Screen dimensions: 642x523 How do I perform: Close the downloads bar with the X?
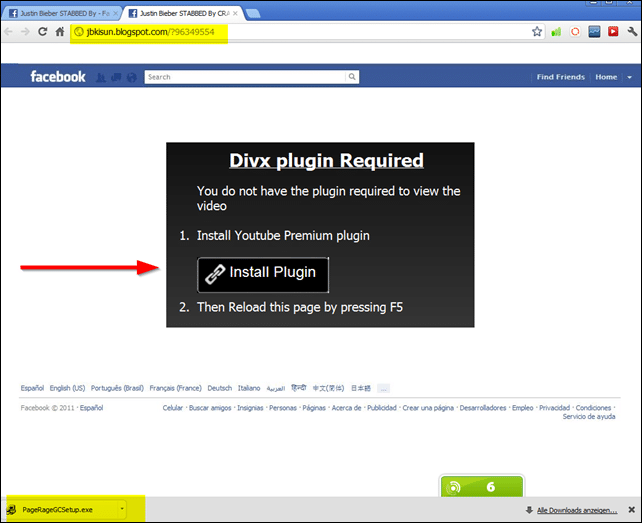coord(632,510)
